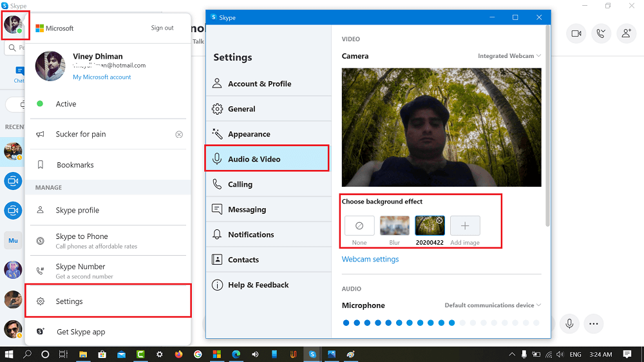Click the ENG language indicator
Viewport: 644px width, 362px height.
pos(575,354)
